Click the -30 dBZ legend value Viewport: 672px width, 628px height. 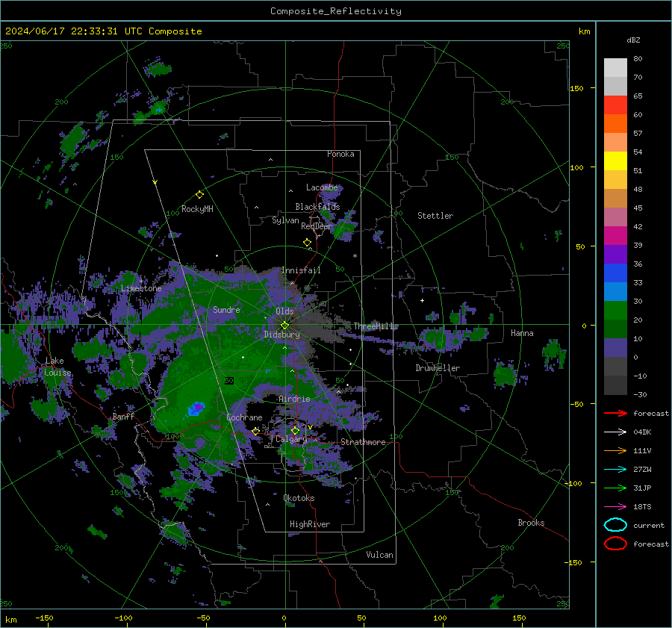641,394
